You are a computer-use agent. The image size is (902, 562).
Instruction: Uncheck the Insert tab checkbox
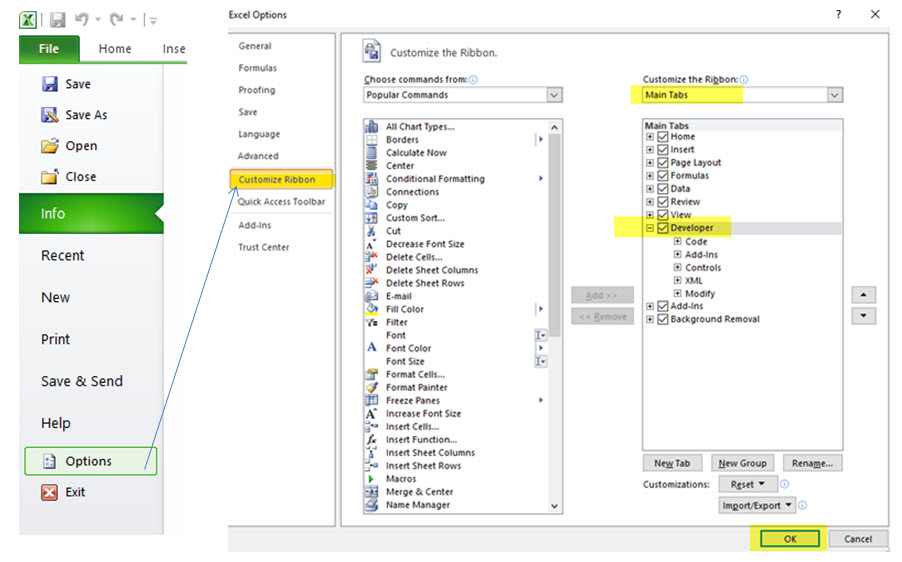[x=663, y=150]
